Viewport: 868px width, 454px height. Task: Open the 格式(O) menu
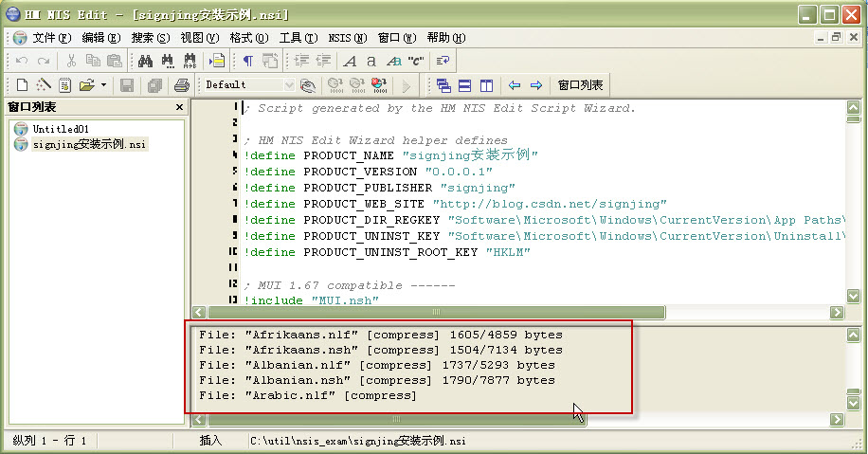pos(248,38)
